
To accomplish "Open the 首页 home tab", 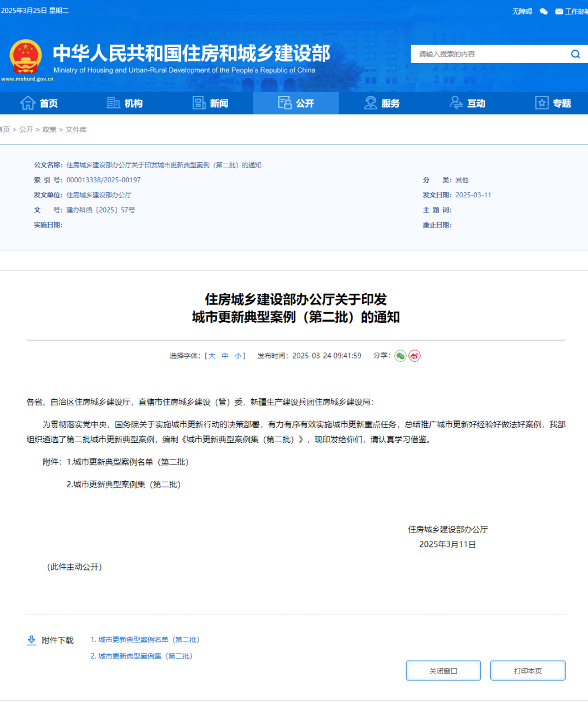I will click(x=39, y=103).
